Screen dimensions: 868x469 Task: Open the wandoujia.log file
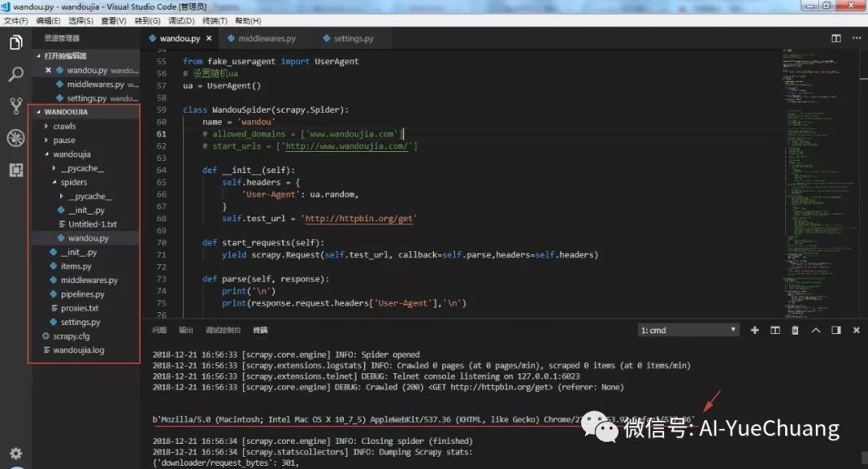click(86, 350)
